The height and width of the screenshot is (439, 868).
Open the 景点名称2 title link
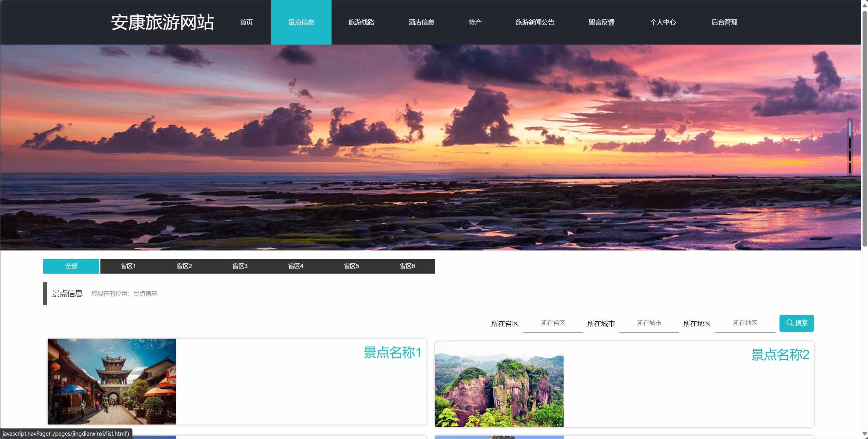point(780,355)
